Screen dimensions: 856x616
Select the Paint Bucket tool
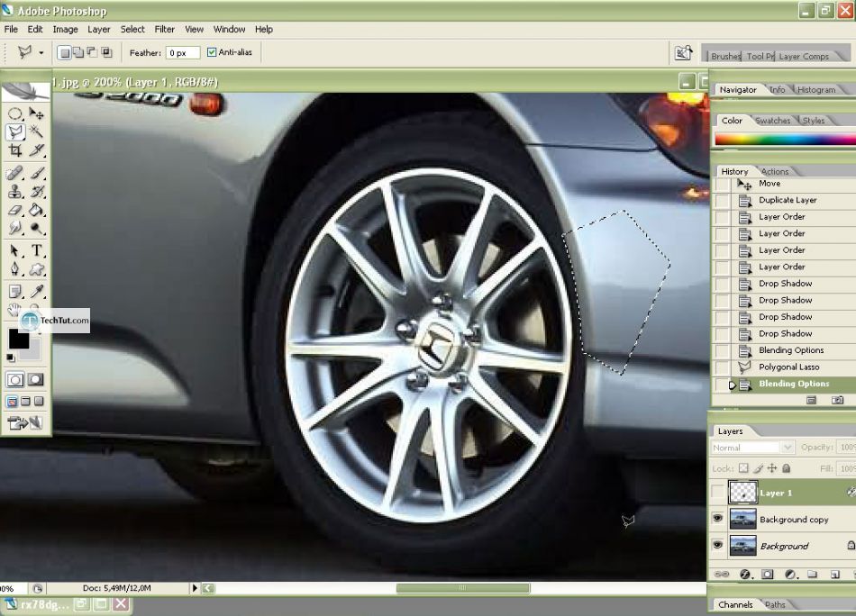pyautogui.click(x=37, y=210)
